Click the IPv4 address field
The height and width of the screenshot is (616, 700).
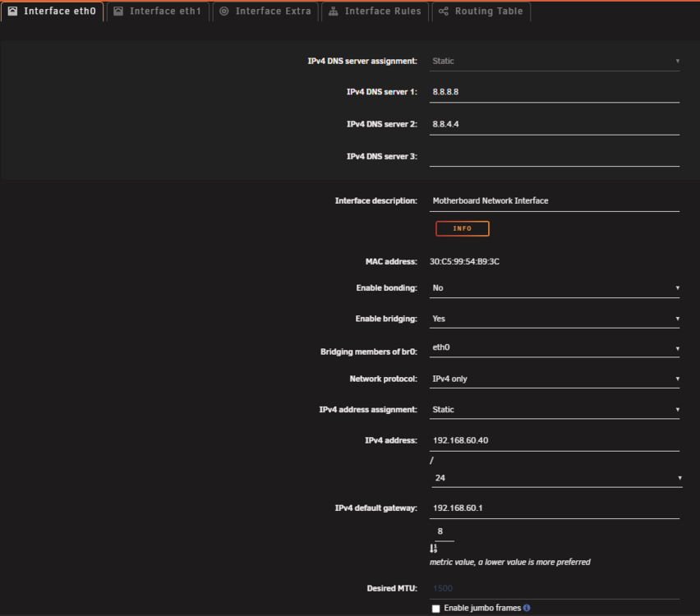tap(554, 440)
